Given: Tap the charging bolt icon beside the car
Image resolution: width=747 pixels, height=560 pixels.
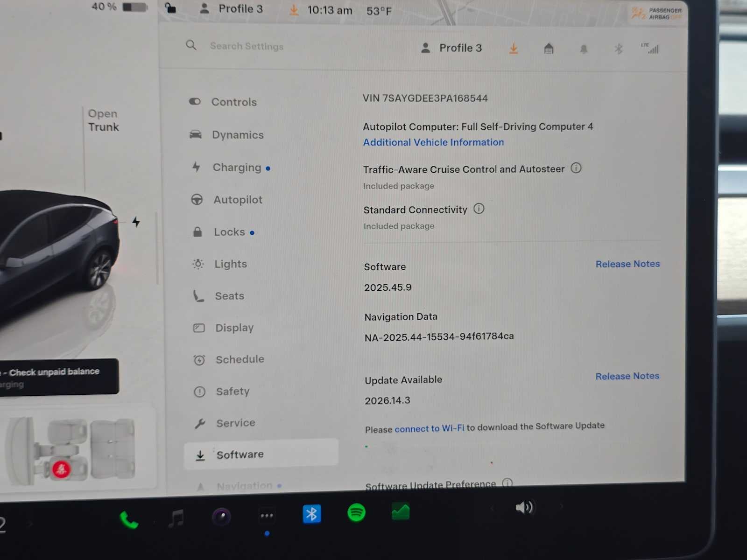Looking at the screenshot, I should [136, 222].
